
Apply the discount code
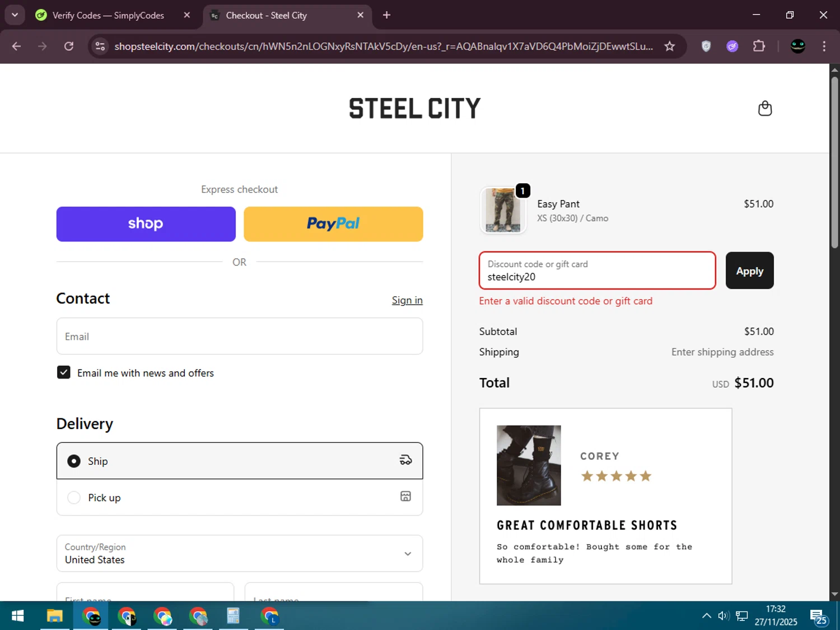(750, 270)
